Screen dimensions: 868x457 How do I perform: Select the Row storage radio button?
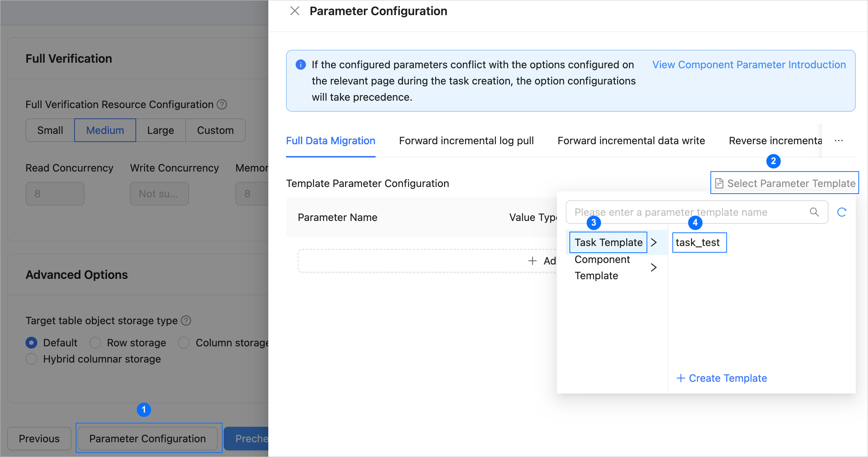pyautogui.click(x=95, y=343)
